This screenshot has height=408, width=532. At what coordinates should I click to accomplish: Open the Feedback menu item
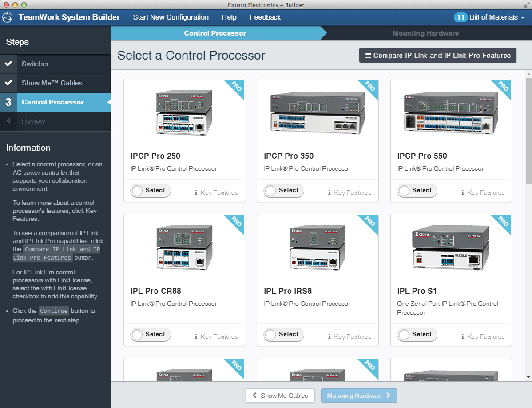pos(265,17)
